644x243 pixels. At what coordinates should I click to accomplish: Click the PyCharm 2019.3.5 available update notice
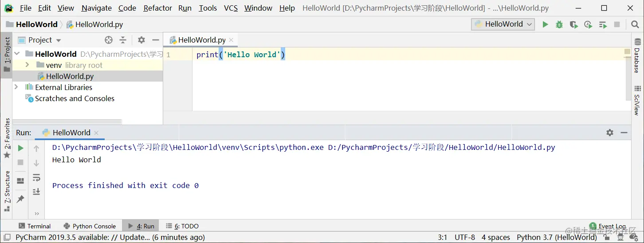pos(110,238)
